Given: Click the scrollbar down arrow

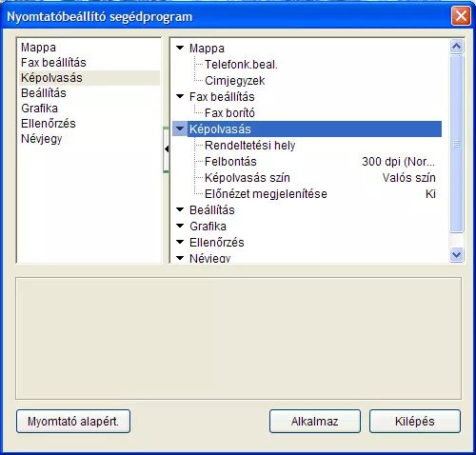Looking at the screenshot, I should click(456, 254).
